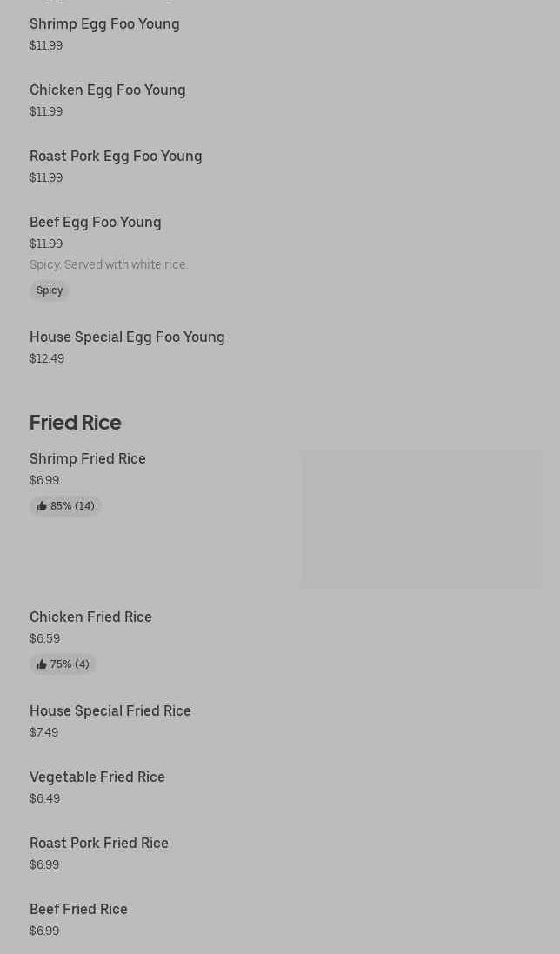The height and width of the screenshot is (954, 560).
Task: Click thumbs-up icon showing 85% rating
Action: tap(42, 505)
